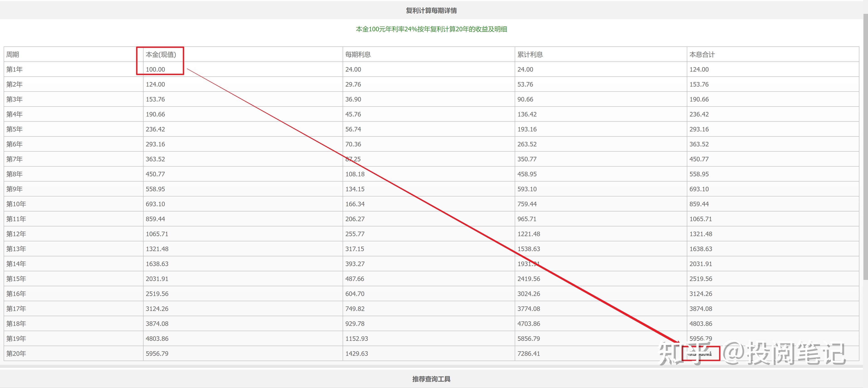The height and width of the screenshot is (388, 868).
Task: Select the 本金(现值) column header
Action: 161,55
